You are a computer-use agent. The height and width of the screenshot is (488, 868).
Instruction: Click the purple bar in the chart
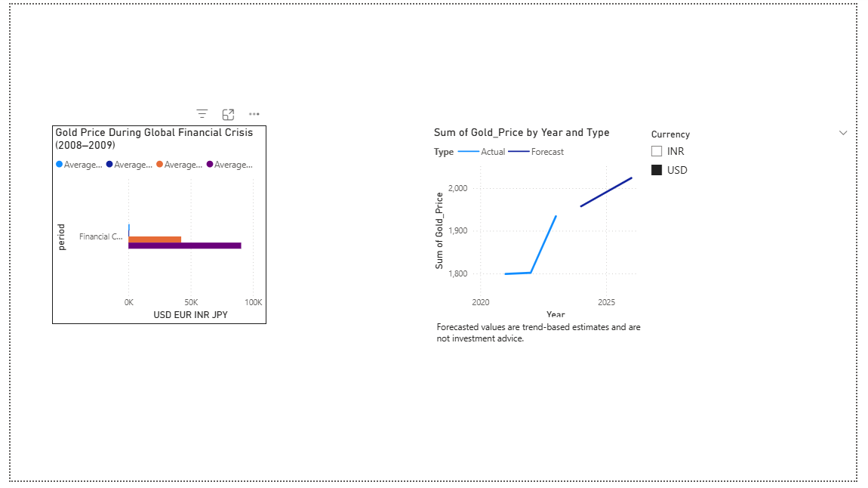[x=185, y=246]
